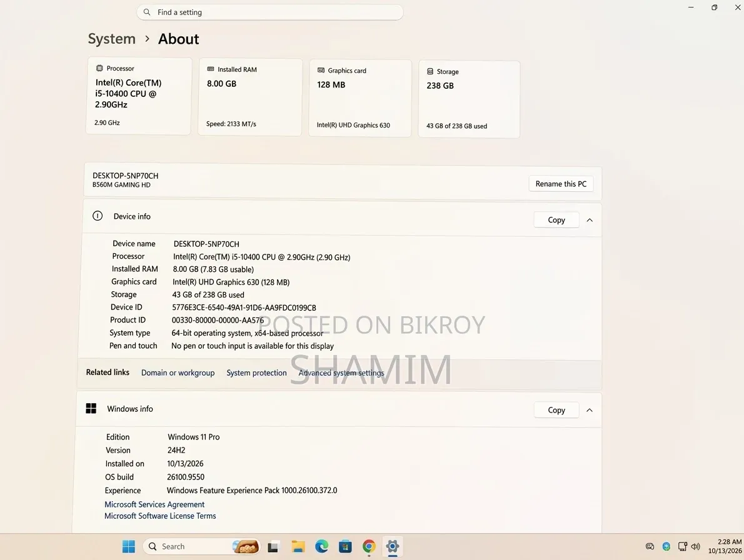Image resolution: width=744 pixels, height=560 pixels.
Task: Click the Device ID value 5776E3CE-6540-49A1-91D6-AA9FDC0199CB
Action: click(x=244, y=307)
